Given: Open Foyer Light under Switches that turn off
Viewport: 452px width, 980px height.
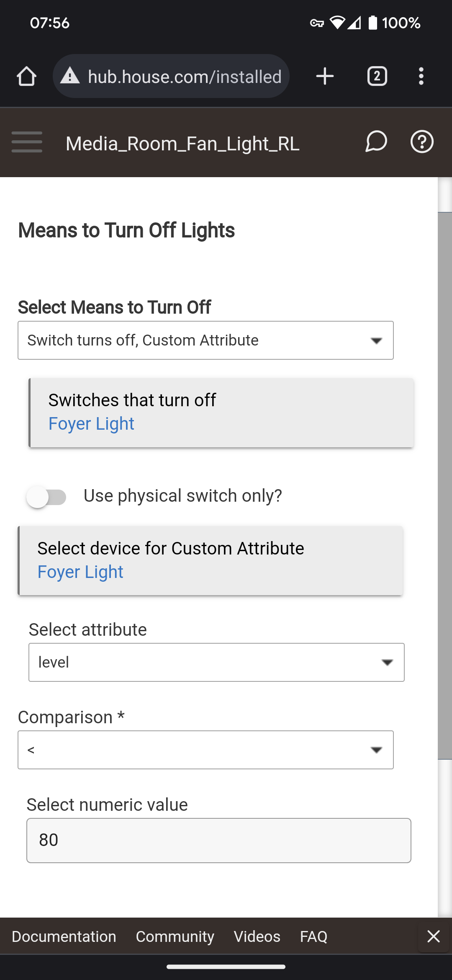Looking at the screenshot, I should (x=91, y=423).
